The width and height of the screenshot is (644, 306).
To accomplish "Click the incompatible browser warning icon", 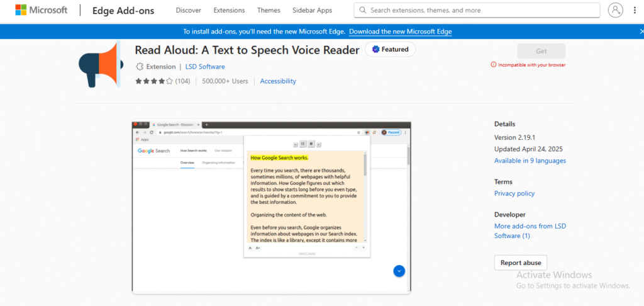I will 493,65.
